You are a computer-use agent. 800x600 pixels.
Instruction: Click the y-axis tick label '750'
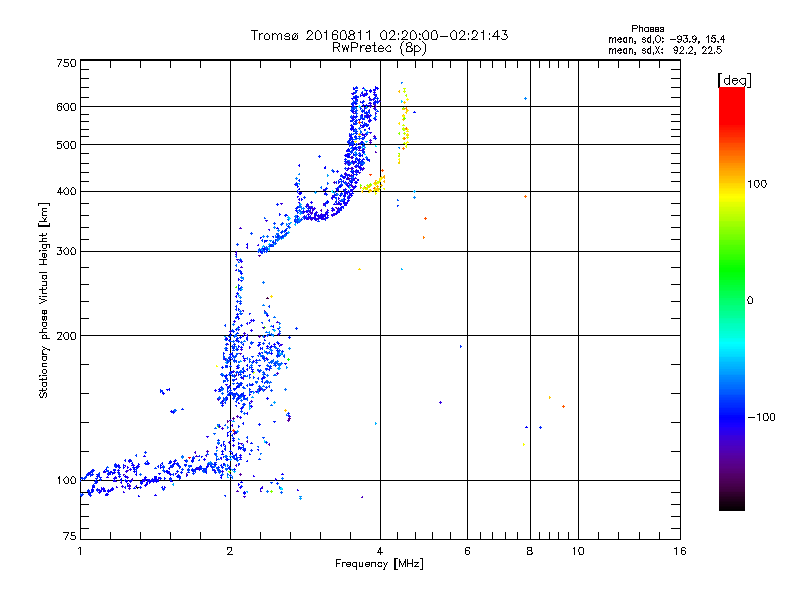pyautogui.click(x=66, y=63)
